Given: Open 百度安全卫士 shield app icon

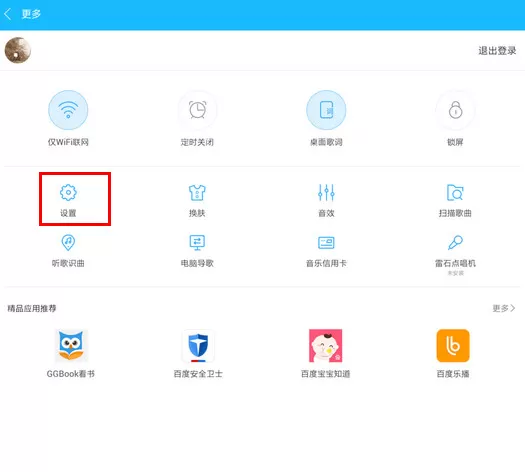Looking at the screenshot, I should click(x=198, y=346).
